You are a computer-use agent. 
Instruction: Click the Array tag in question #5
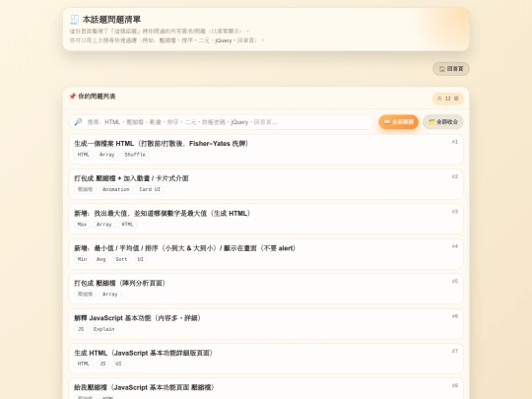pos(109,295)
